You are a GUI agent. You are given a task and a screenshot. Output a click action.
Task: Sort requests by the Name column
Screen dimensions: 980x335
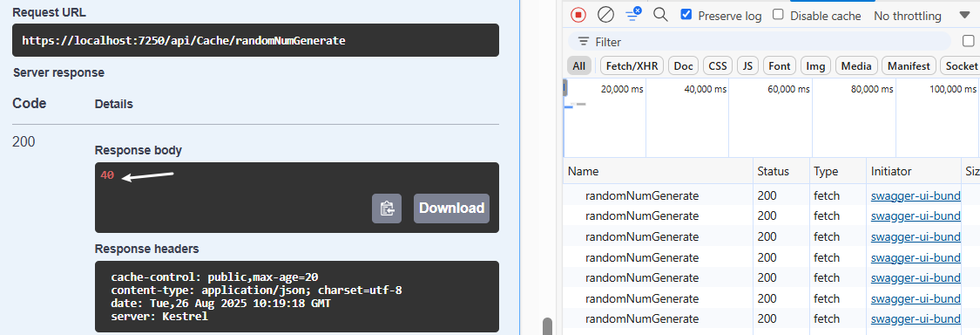659,171
